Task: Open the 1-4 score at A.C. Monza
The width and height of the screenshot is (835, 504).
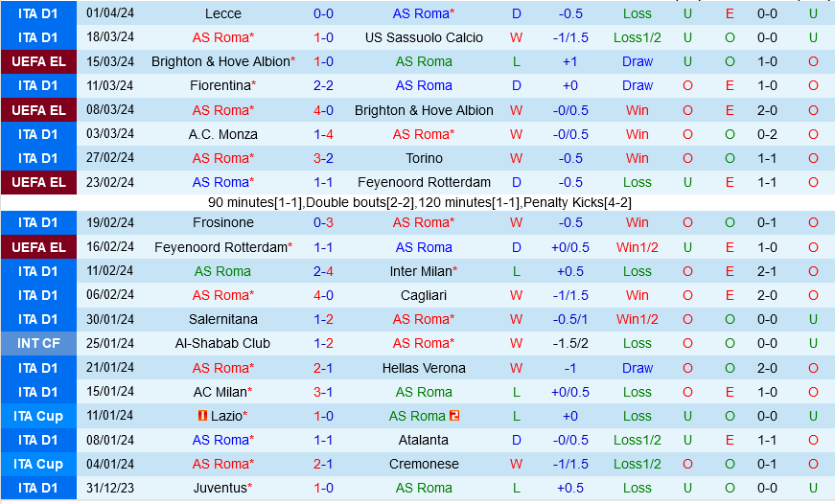Action: (323, 134)
